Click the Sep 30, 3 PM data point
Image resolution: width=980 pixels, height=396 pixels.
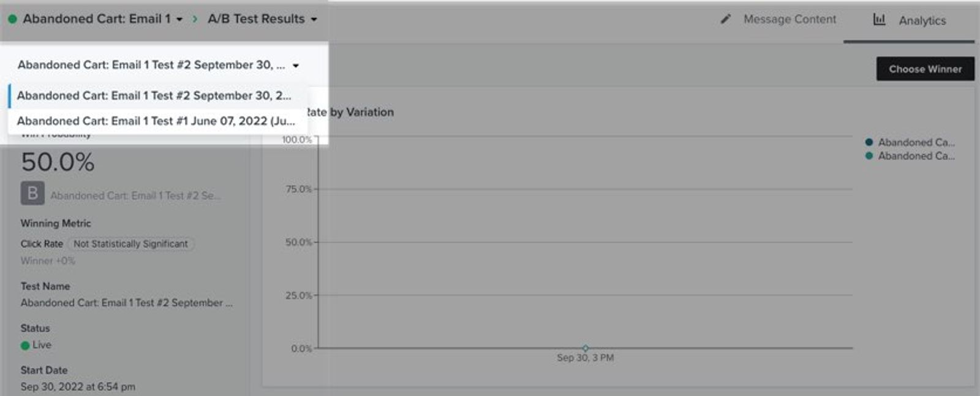click(585, 348)
